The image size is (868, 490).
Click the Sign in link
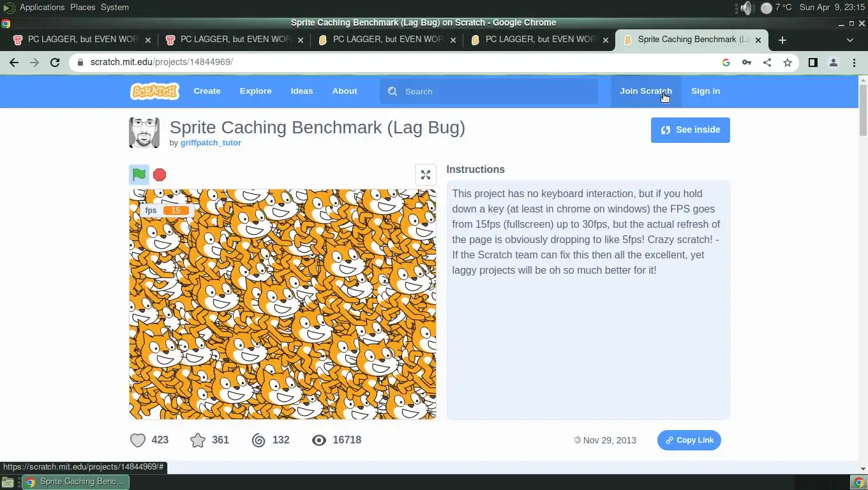point(705,91)
